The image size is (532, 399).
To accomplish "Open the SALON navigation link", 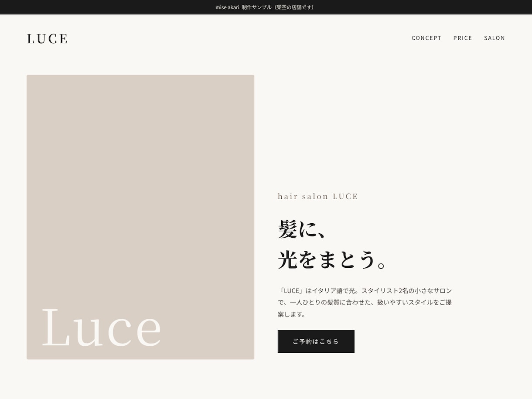I will 494,38.
